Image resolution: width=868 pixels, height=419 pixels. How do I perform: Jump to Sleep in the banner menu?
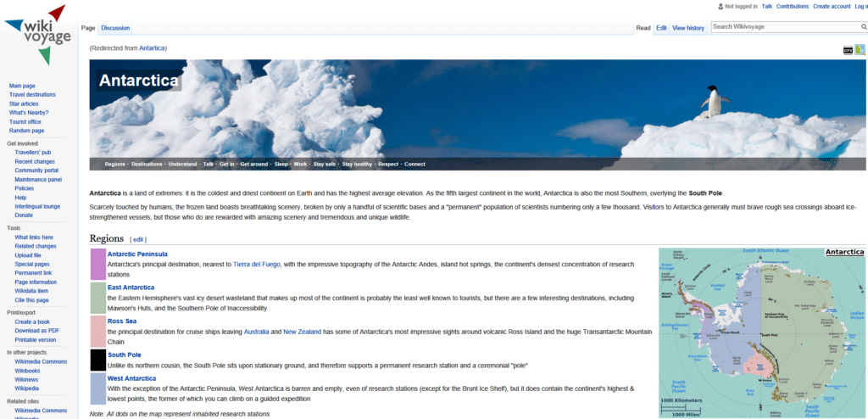pyautogui.click(x=281, y=164)
